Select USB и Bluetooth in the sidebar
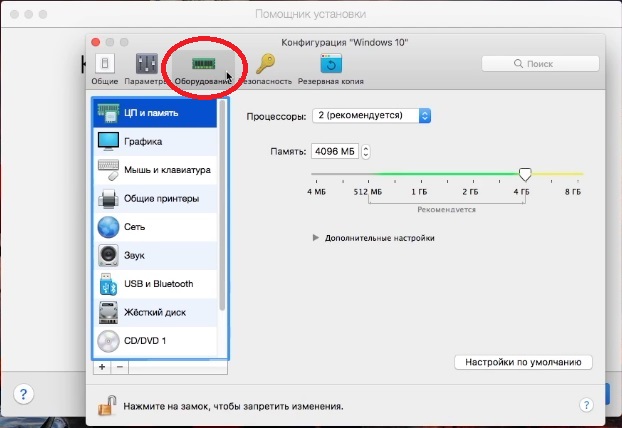 pos(158,284)
